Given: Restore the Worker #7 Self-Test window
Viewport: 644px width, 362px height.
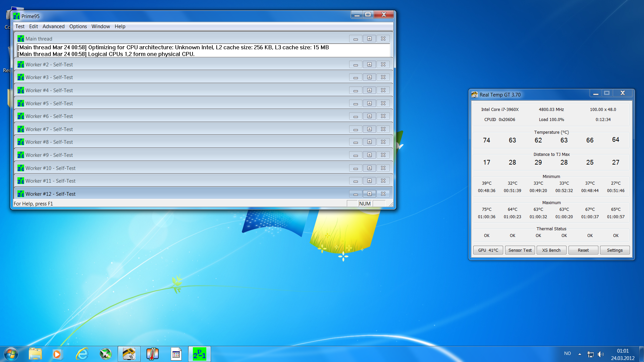Looking at the screenshot, I should pos(369,129).
